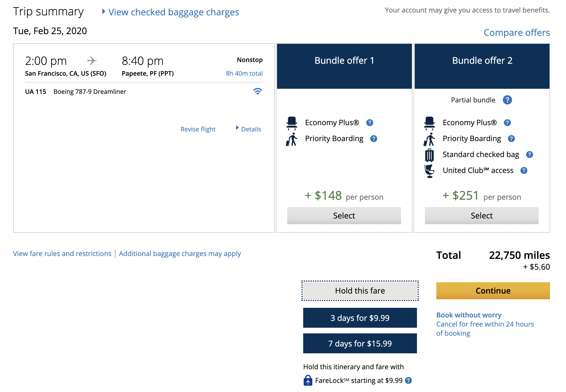The image size is (566, 392).
Task: Click the FareLock padlock icon
Action: (x=308, y=380)
